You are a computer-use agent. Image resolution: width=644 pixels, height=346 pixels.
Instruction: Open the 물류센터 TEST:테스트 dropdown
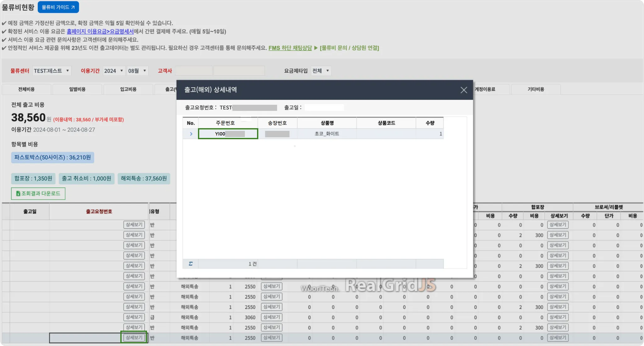coord(52,71)
